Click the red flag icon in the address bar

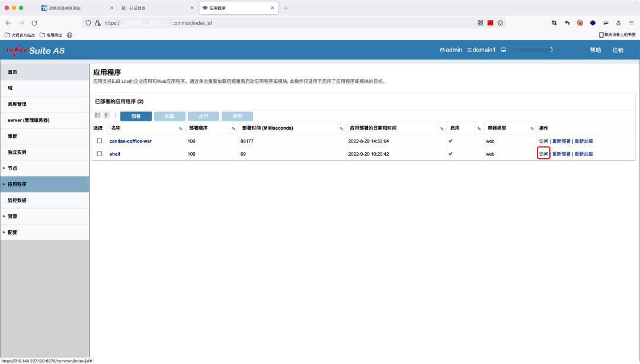[x=490, y=23]
